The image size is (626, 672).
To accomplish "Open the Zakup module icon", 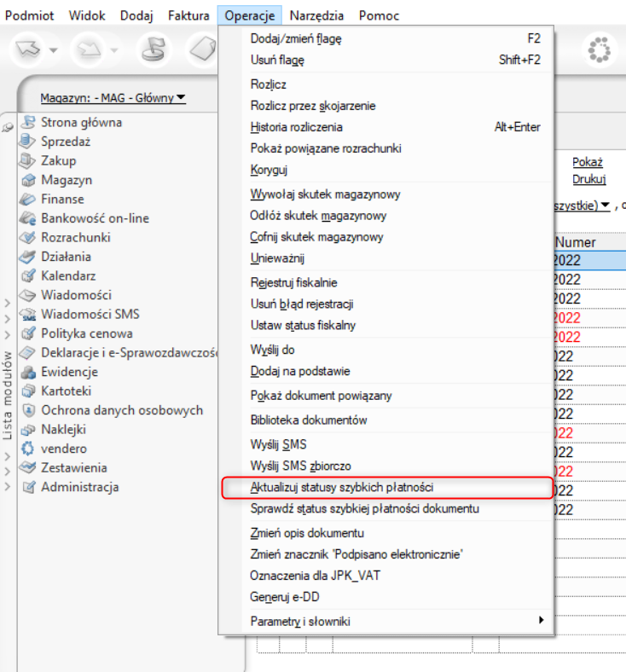I will [28, 160].
